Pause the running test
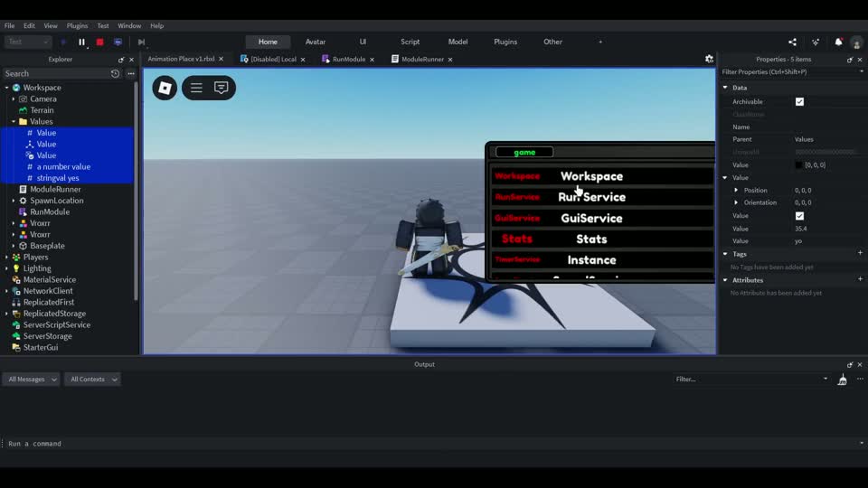Image resolution: width=868 pixels, height=488 pixels. click(82, 42)
